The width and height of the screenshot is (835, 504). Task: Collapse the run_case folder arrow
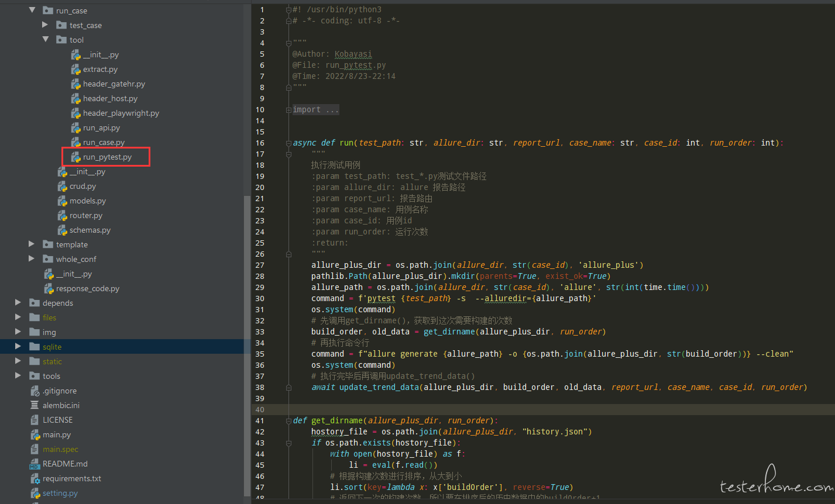tap(32, 10)
